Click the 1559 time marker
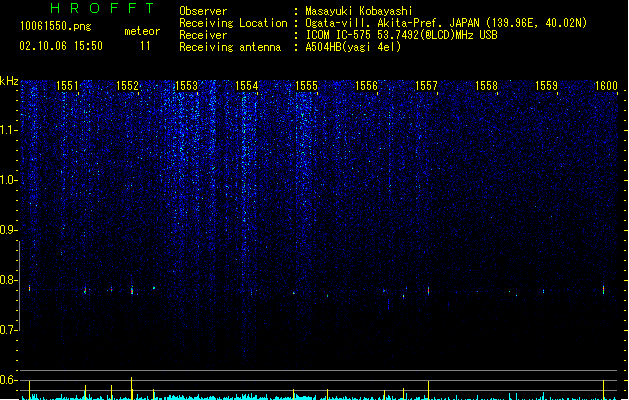Image resolution: width=629 pixels, height=400 pixels. (x=546, y=86)
